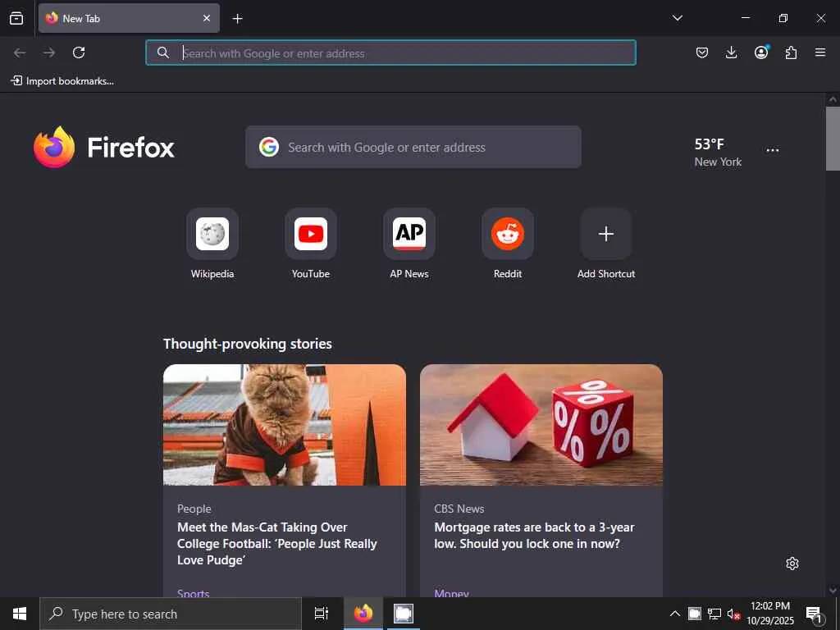Open the Wikipedia shortcut tile

coord(212,234)
